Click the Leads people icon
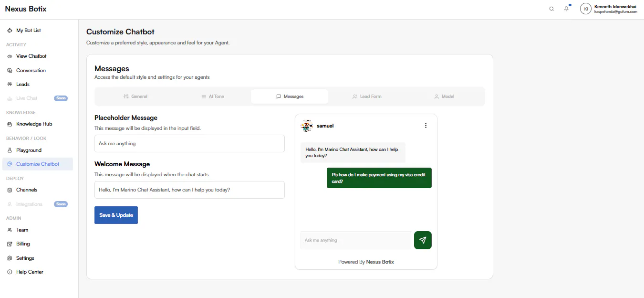Screen dimensions: 644x298 coord(10,85)
